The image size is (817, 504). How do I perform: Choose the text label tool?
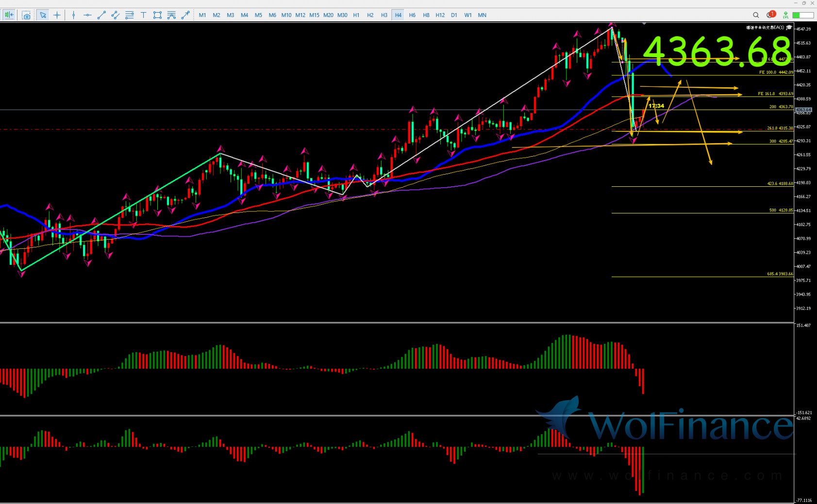[144, 15]
